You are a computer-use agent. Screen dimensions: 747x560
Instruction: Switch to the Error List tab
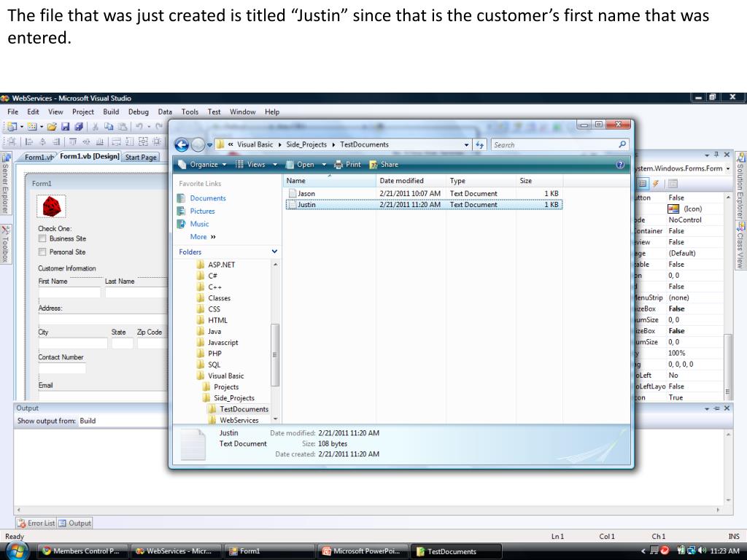tap(36, 523)
